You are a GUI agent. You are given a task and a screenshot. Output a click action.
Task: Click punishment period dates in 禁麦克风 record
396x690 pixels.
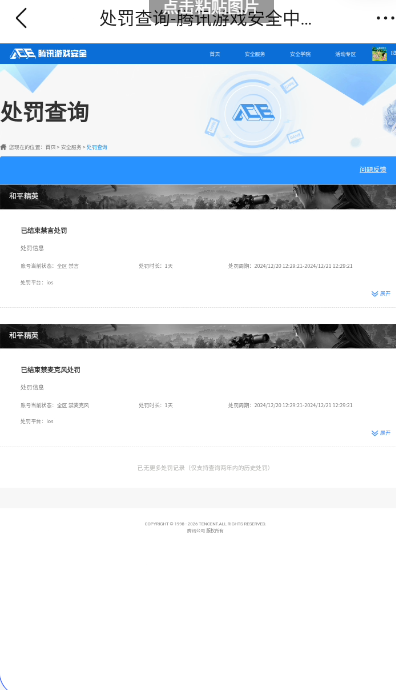click(x=304, y=405)
